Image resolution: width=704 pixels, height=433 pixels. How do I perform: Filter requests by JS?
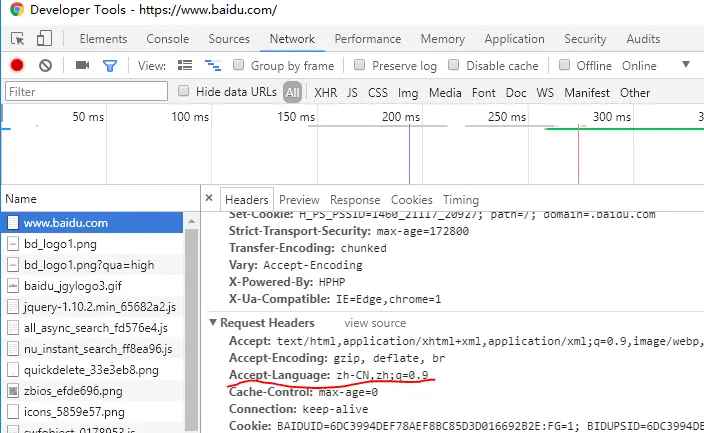(352, 93)
